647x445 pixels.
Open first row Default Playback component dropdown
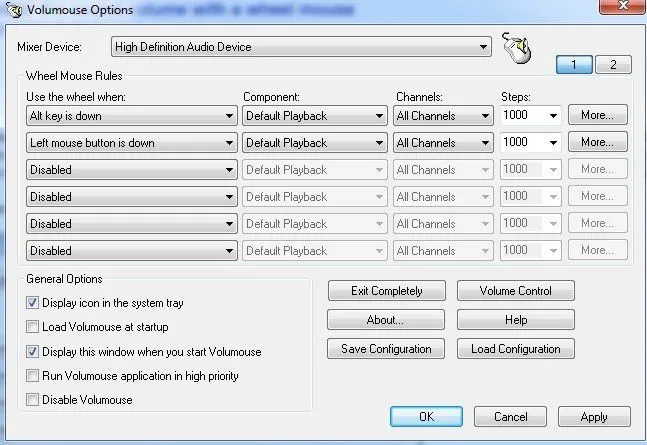pyautogui.click(x=379, y=116)
